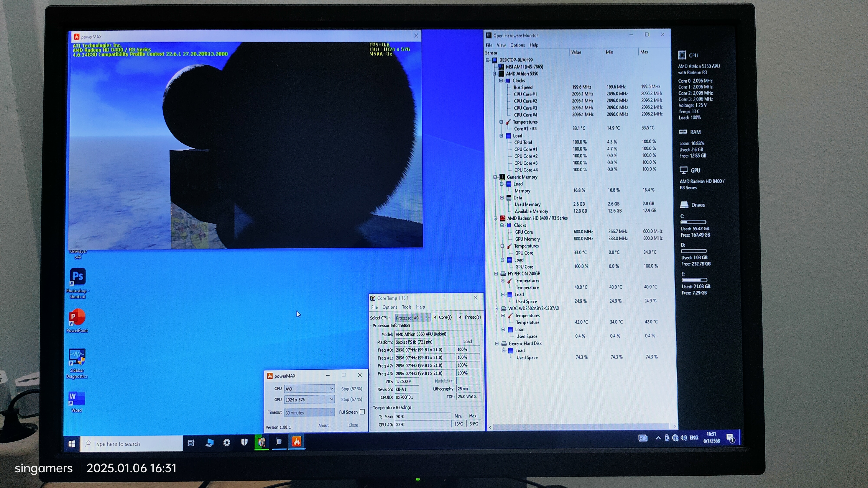Stop the GPU stress test
Image resolution: width=868 pixels, height=488 pixels.
352,400
